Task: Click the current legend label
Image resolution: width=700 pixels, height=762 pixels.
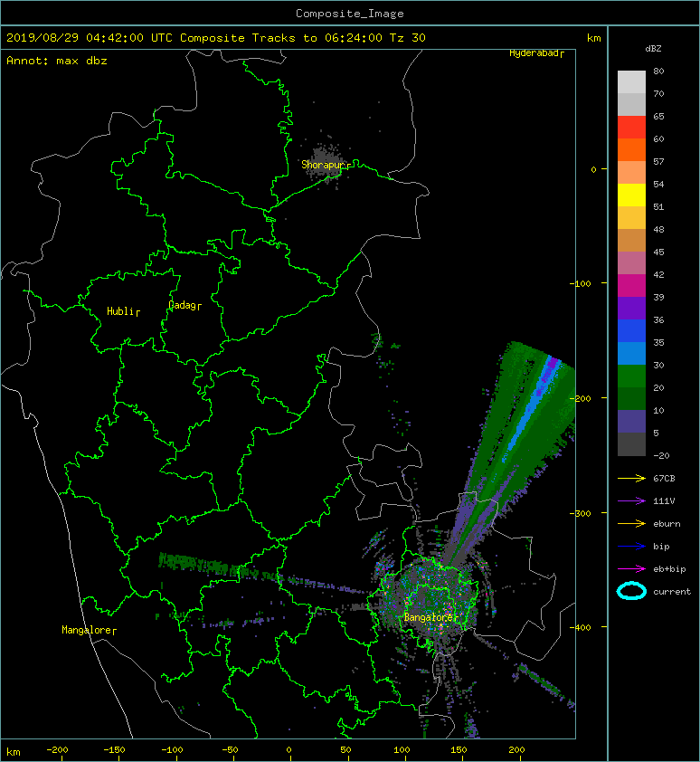Action: click(x=672, y=592)
